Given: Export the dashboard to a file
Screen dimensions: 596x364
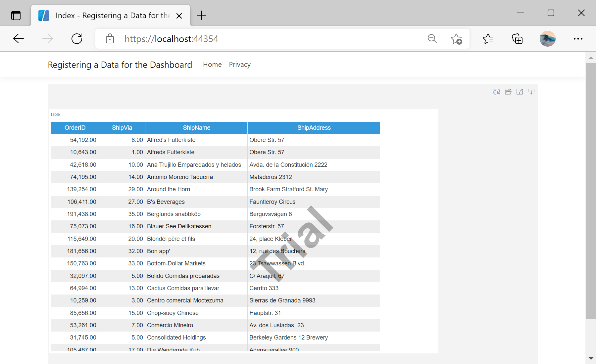Looking at the screenshot, I should (531, 92).
